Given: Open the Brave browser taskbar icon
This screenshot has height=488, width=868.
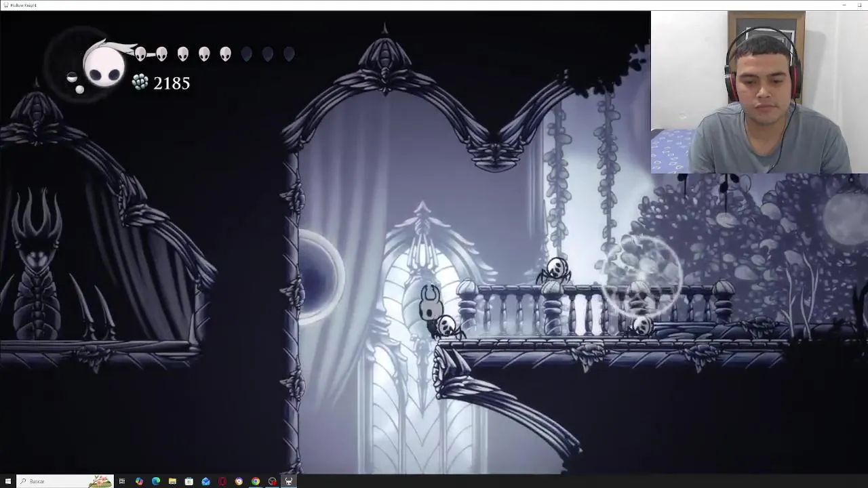Looking at the screenshot, I should 239,481.
